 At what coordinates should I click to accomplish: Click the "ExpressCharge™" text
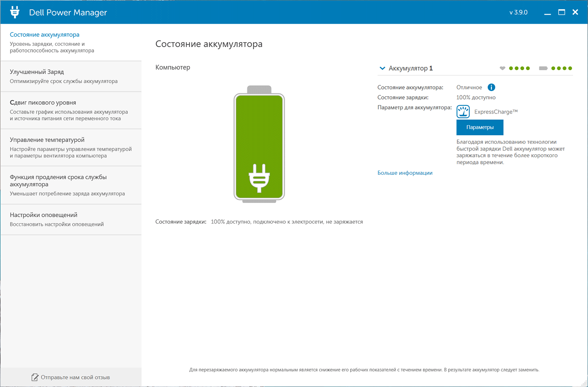click(496, 112)
